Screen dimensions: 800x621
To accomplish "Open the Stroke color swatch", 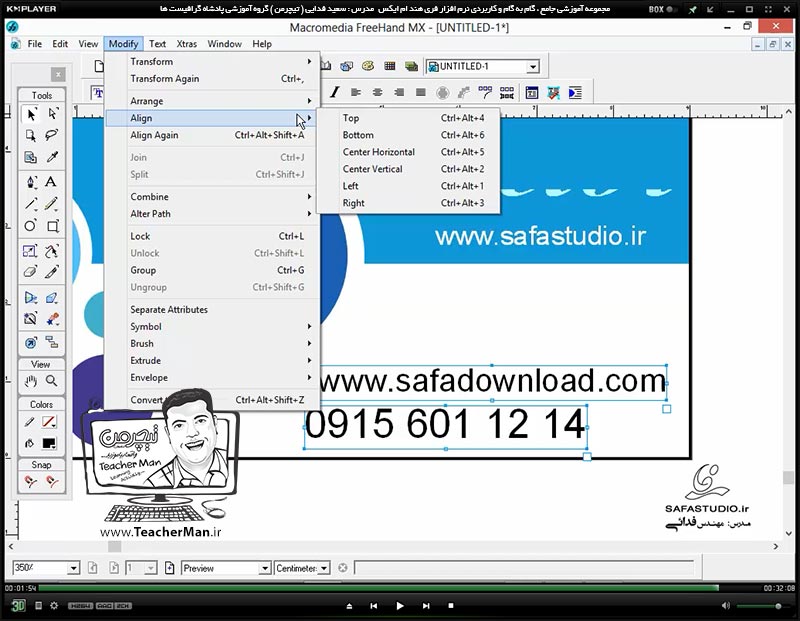I will tap(49, 422).
